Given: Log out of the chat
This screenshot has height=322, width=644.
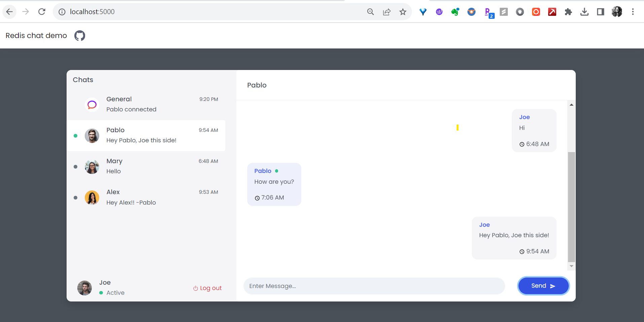Looking at the screenshot, I should [x=207, y=288].
